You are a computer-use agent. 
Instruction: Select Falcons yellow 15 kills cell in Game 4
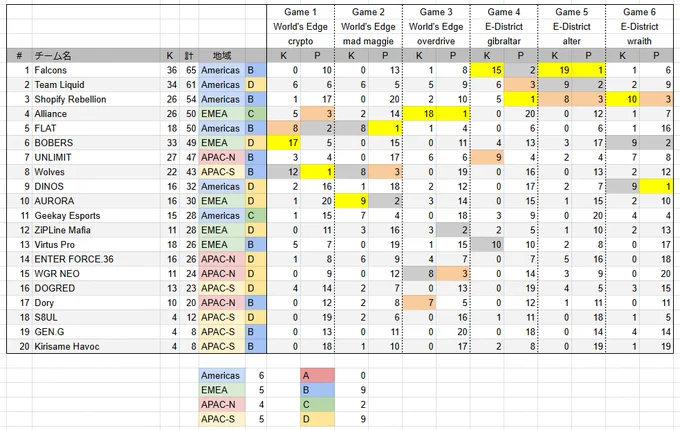[x=487, y=70]
